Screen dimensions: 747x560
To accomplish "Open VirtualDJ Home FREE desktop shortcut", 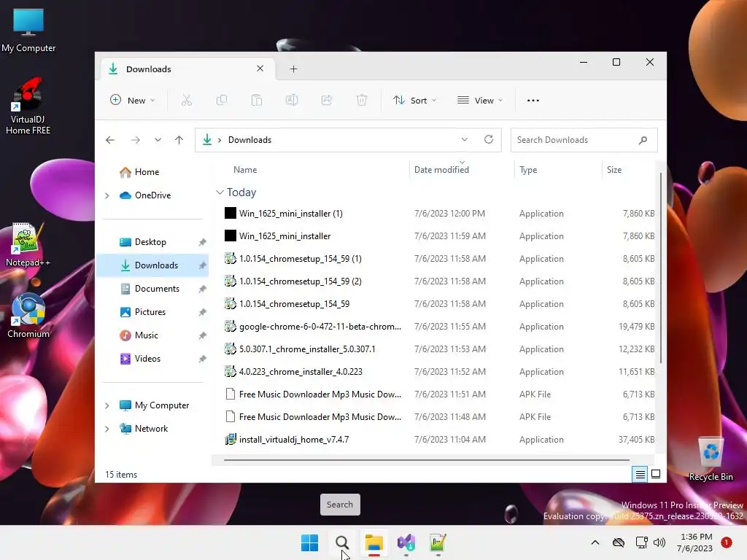I will click(28, 106).
